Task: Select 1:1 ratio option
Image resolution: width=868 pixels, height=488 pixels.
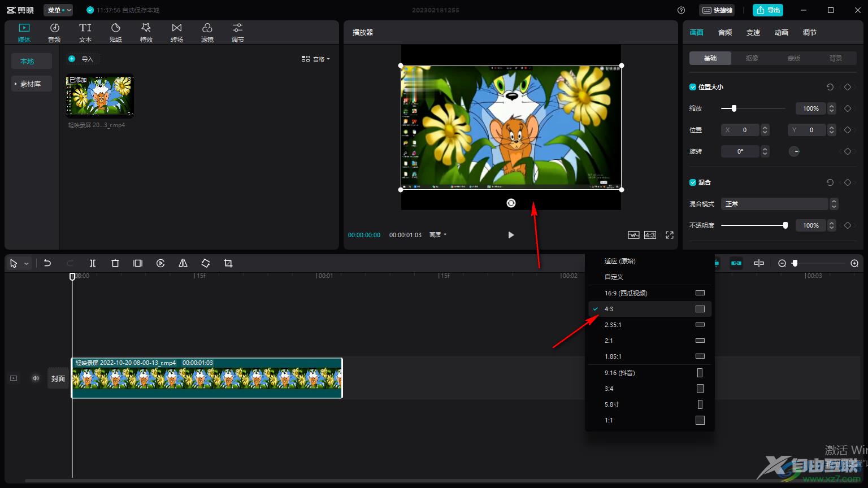Action: click(650, 420)
